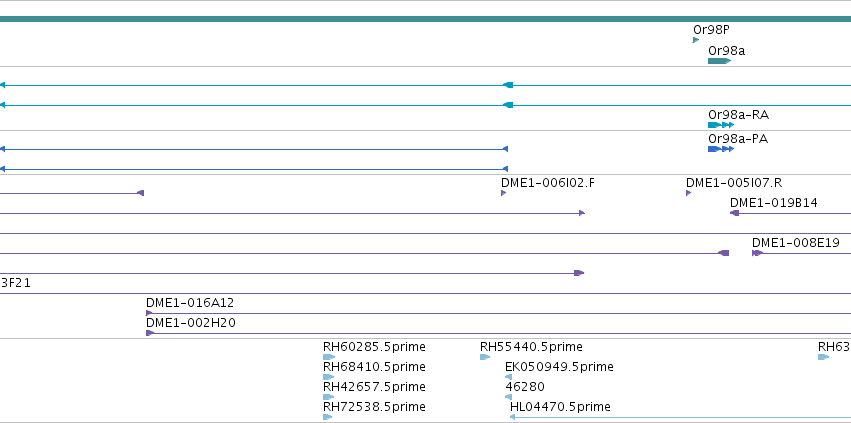The width and height of the screenshot is (851, 423).
Task: Select the DME1-006I02.F small arrow glyph
Action: (504, 193)
